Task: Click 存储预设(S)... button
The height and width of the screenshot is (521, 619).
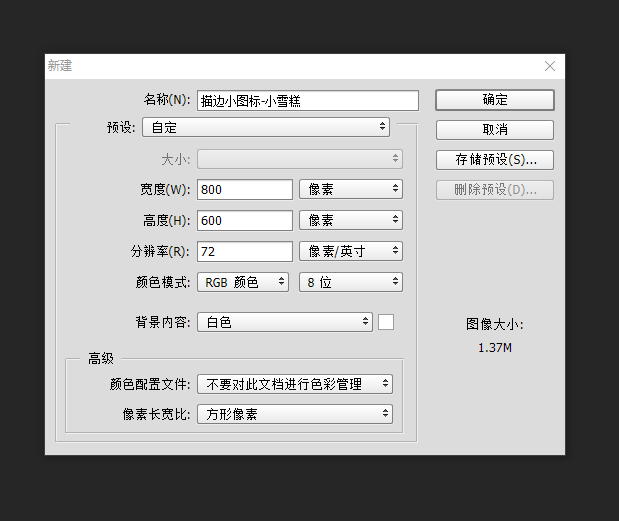Action: click(495, 160)
